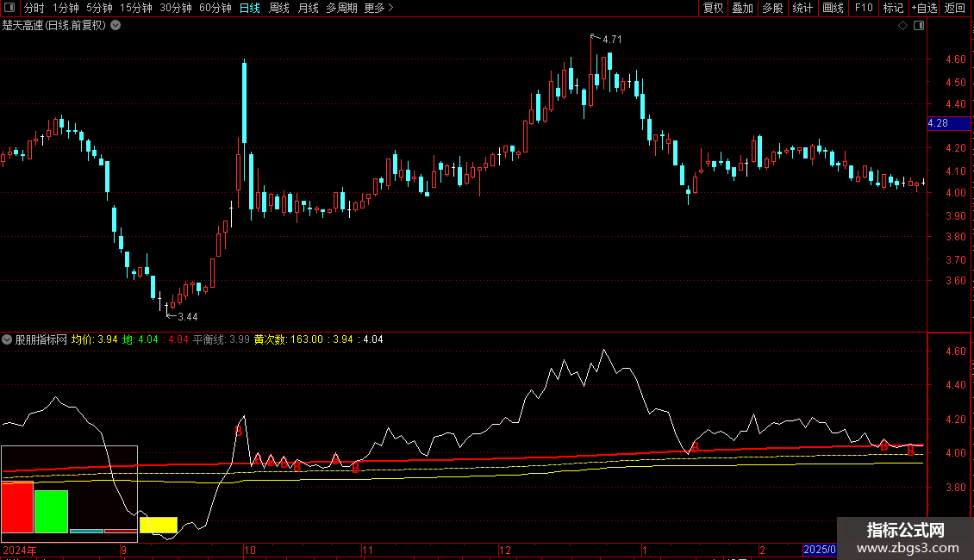Click the 复权 button
Image resolution: width=974 pixels, height=560 pixels.
point(713,8)
